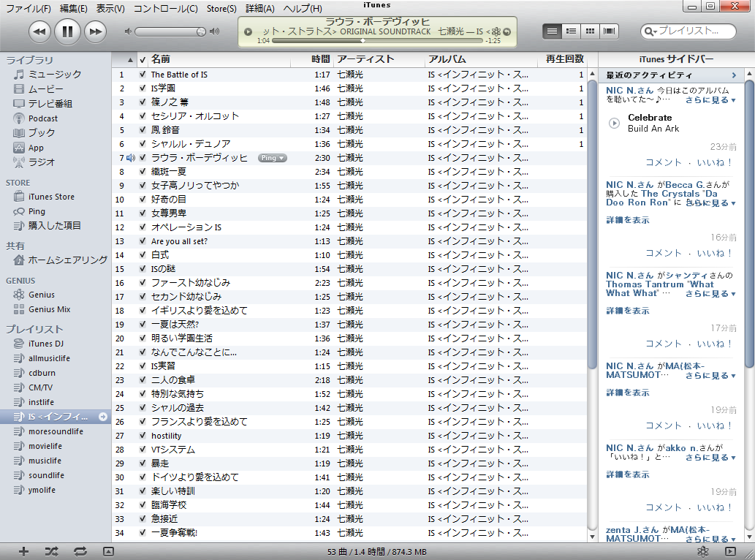Uncheck track 4 セシリア・オルコット checkbox
This screenshot has width=755, height=560.
pyautogui.click(x=143, y=116)
